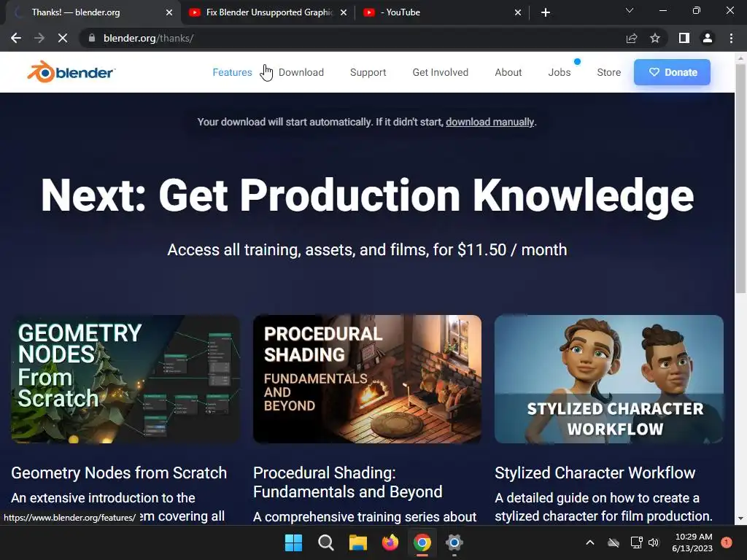Stop page loading with the X button
747x560 pixels.
(63, 38)
